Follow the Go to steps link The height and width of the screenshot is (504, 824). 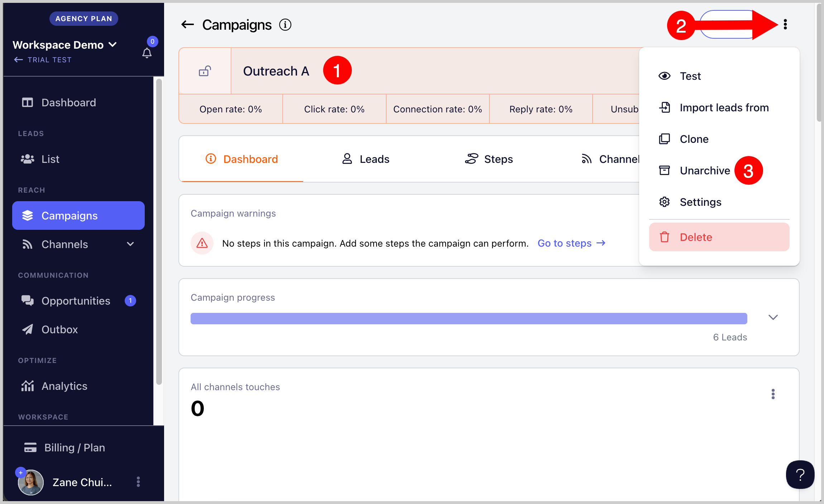pyautogui.click(x=571, y=243)
